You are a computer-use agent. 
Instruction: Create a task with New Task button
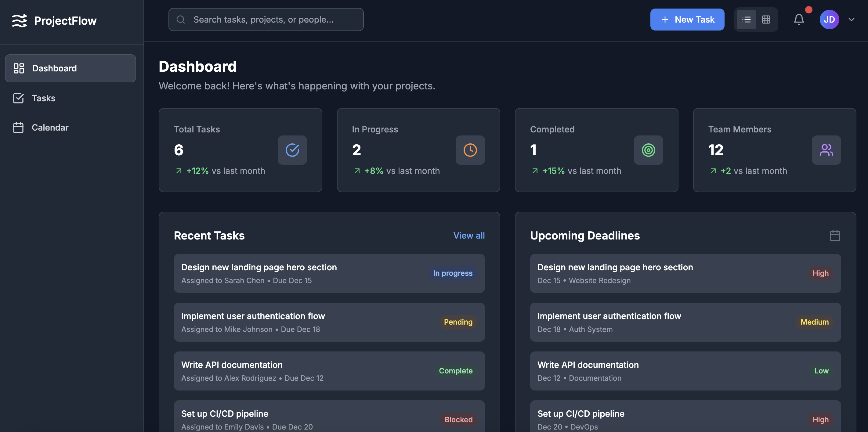(687, 20)
